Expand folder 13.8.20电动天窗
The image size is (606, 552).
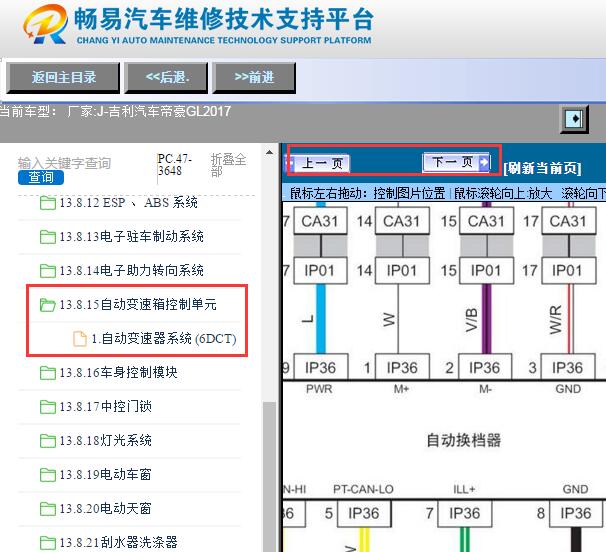pyautogui.click(x=96, y=509)
